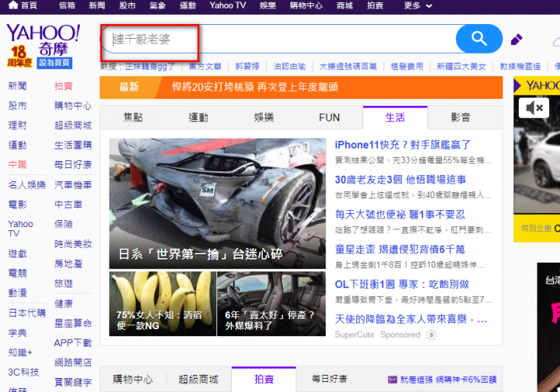Open the bananas article thumbnail
The image size is (560, 392).
[x=163, y=304]
